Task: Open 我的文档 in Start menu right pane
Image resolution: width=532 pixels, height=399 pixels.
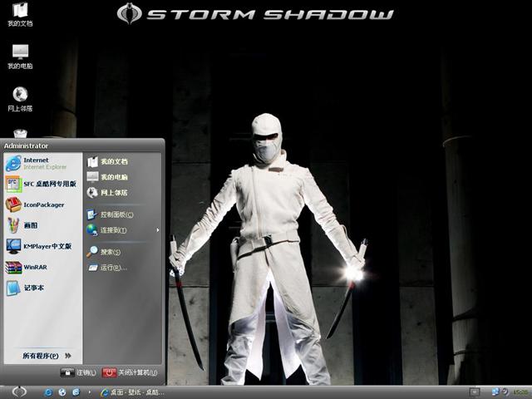Action: click(107, 162)
